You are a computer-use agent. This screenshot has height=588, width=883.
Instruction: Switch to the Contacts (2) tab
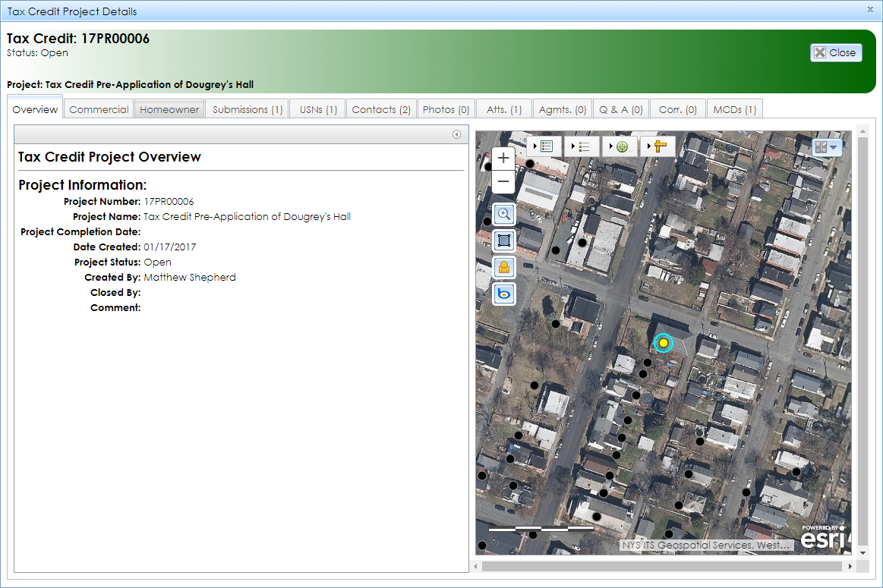tap(380, 108)
